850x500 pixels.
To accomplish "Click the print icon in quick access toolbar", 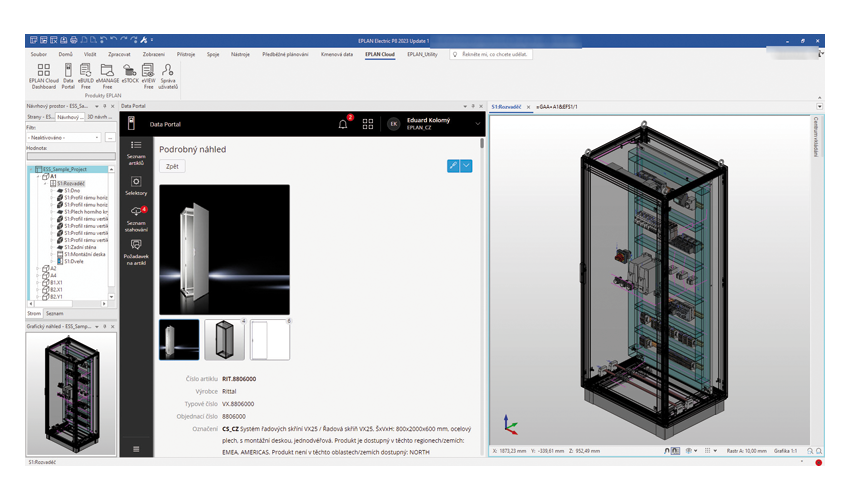I will 74,40.
